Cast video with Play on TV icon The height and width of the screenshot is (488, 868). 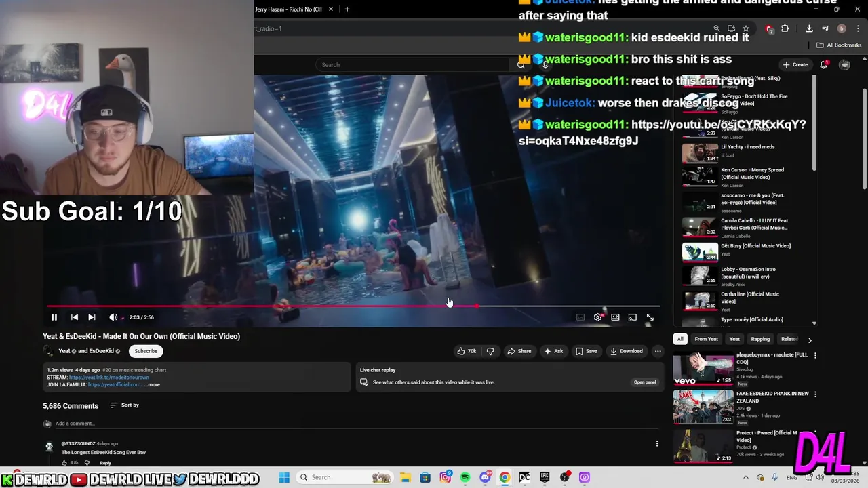[632, 317]
